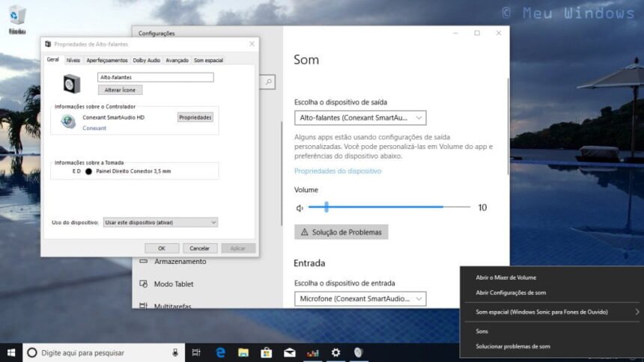Open File Explorer from the taskbar
The width and height of the screenshot is (644, 362).
point(243,352)
